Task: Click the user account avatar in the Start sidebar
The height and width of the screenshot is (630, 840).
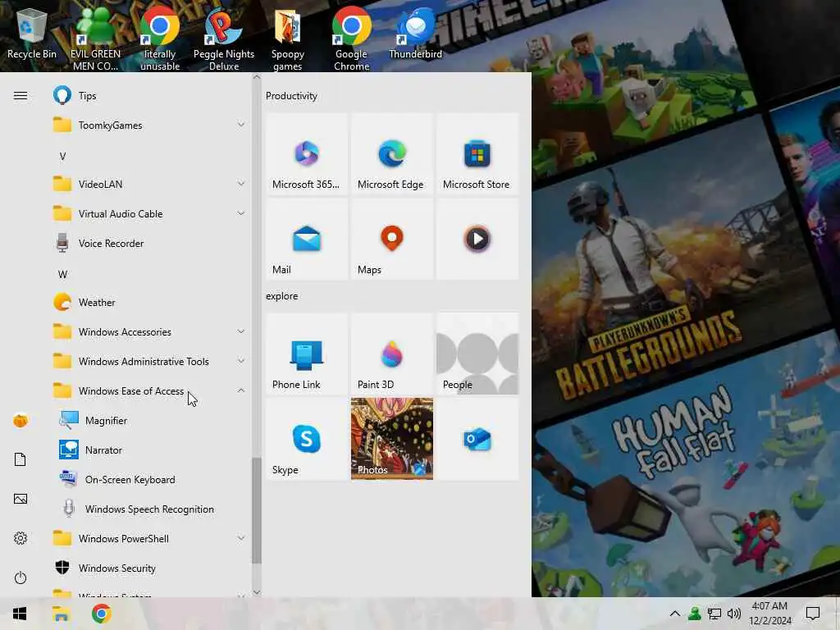Action: [x=21, y=421]
